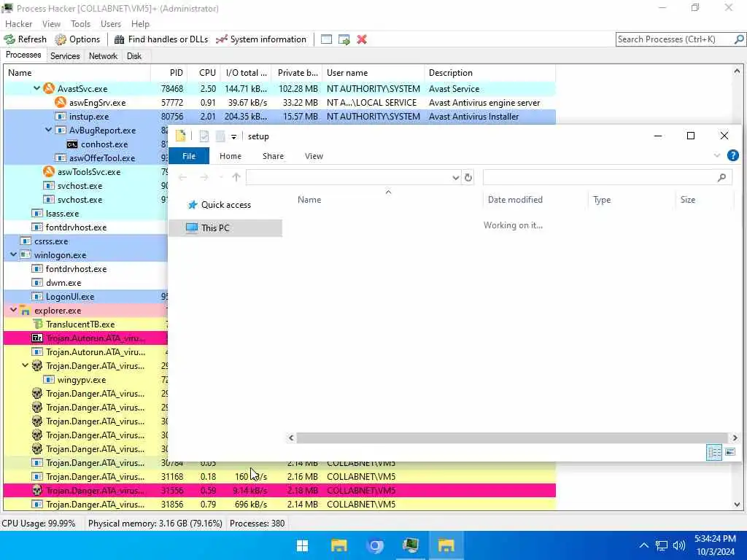The width and height of the screenshot is (747, 560).
Task: Open the Windows Start button
Action: click(x=302, y=545)
